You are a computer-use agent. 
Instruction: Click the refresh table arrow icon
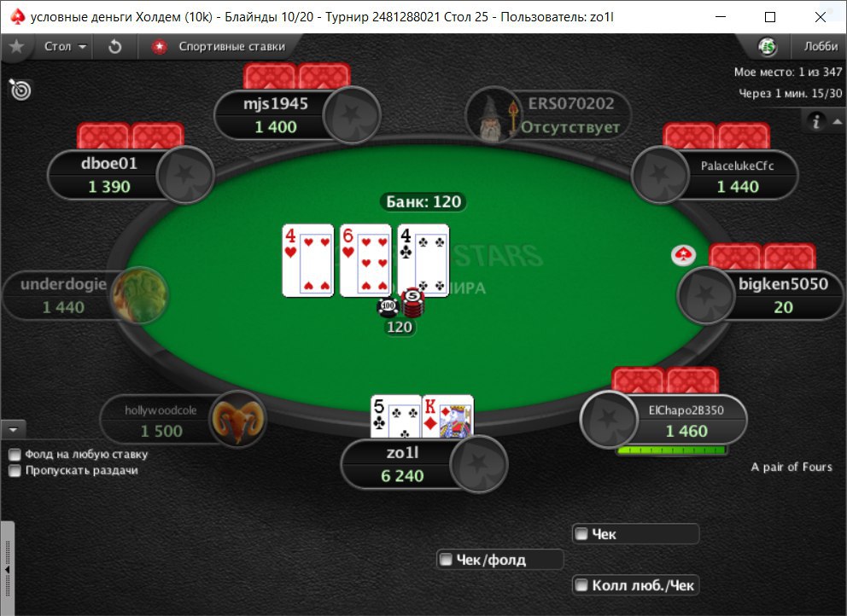click(115, 46)
